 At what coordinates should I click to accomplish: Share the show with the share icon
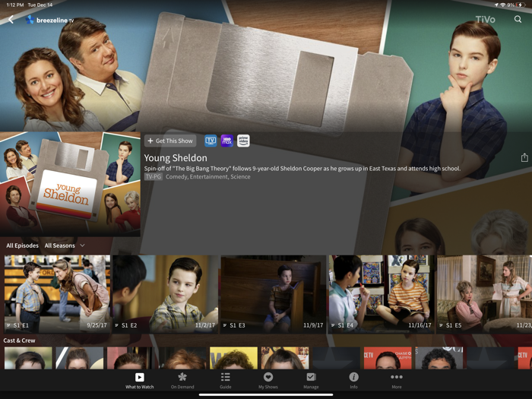pyautogui.click(x=524, y=157)
